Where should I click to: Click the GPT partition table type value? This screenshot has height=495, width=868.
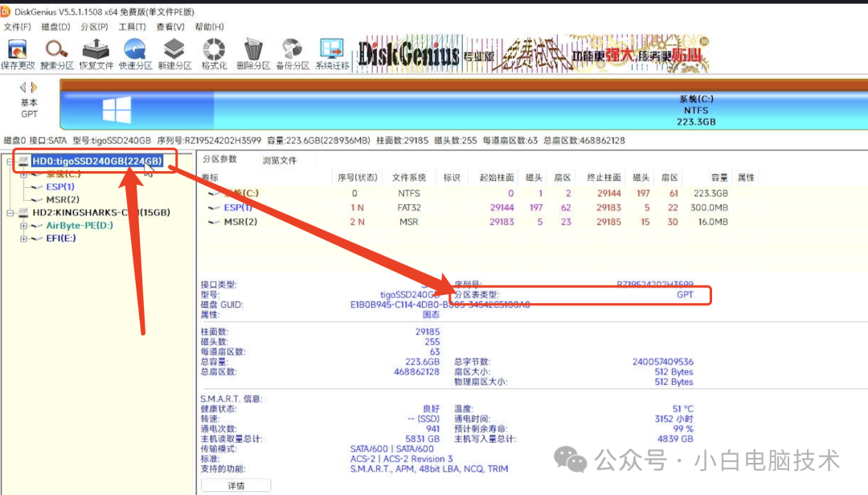pyautogui.click(x=685, y=295)
